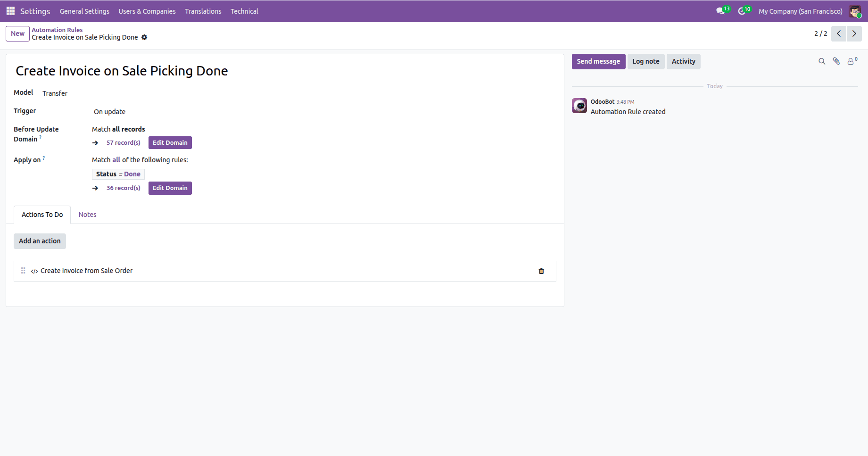
Task: Open the Users & Companies menu
Action: (x=147, y=11)
